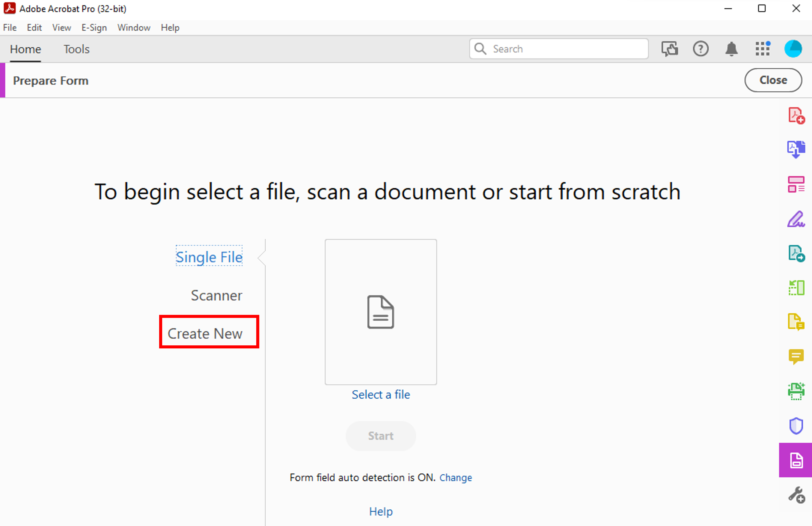Viewport: 812px width, 526px height.
Task: Open the Export PDF teal sidebar icon
Action: (x=796, y=253)
